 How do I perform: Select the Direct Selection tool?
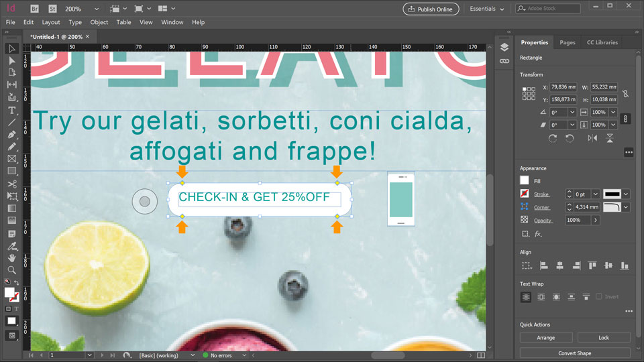(12, 60)
